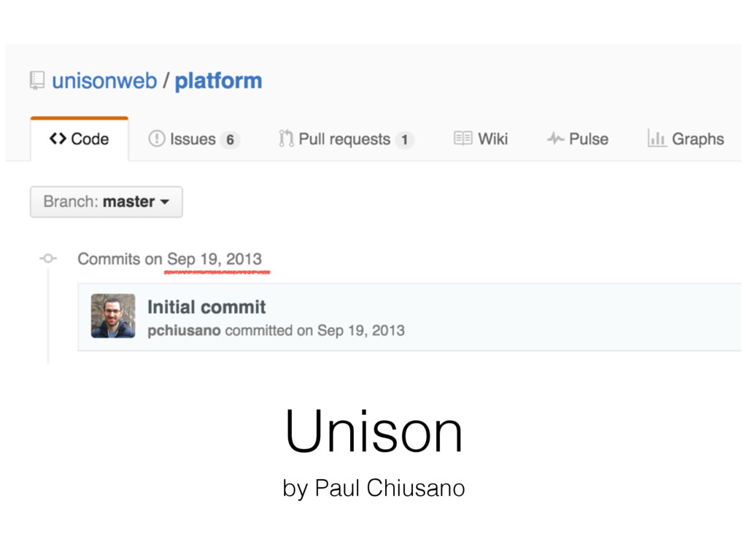
Task: Open the Wiki tab
Action: coord(481,139)
